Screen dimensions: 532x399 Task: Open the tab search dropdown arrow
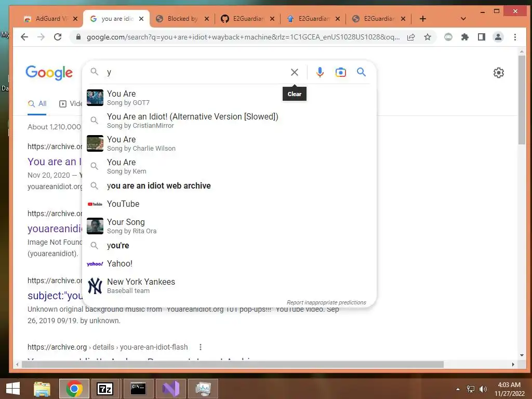coord(463,19)
